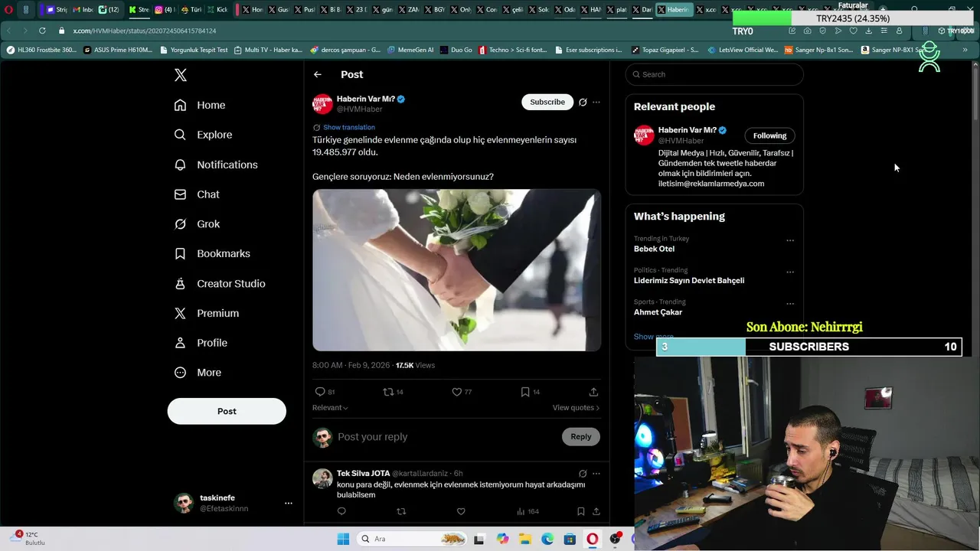Open Relevant reply sorting dropdown

(330, 408)
